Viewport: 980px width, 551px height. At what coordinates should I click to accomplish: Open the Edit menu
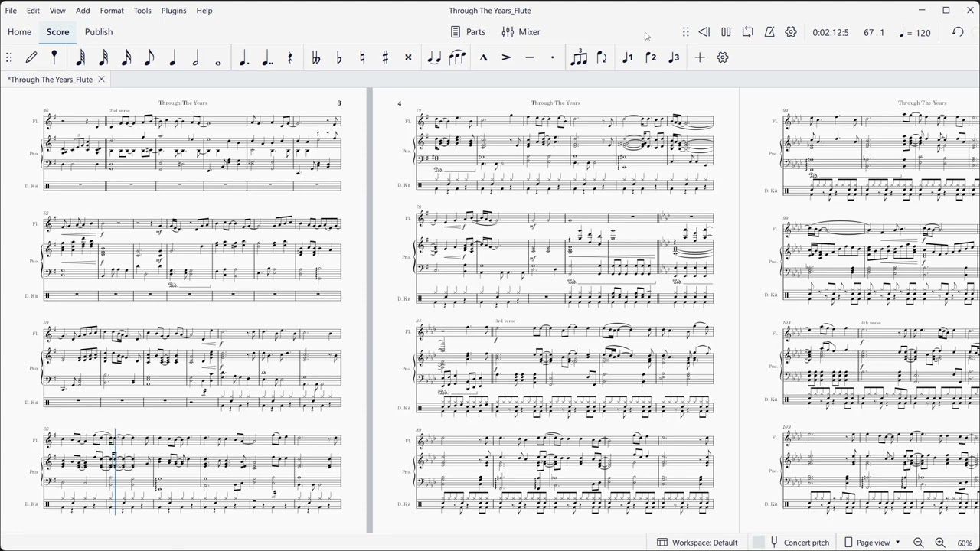(x=33, y=11)
